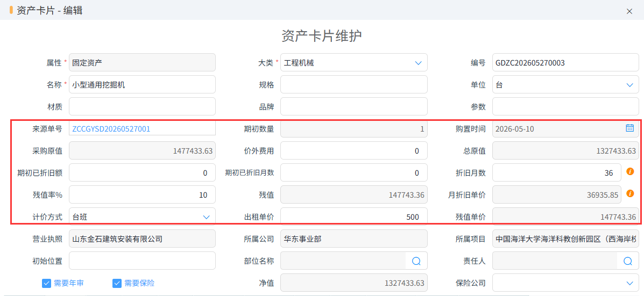Expand the 保险公司 dropdown
This screenshot has width=644, height=296.
click(x=629, y=283)
